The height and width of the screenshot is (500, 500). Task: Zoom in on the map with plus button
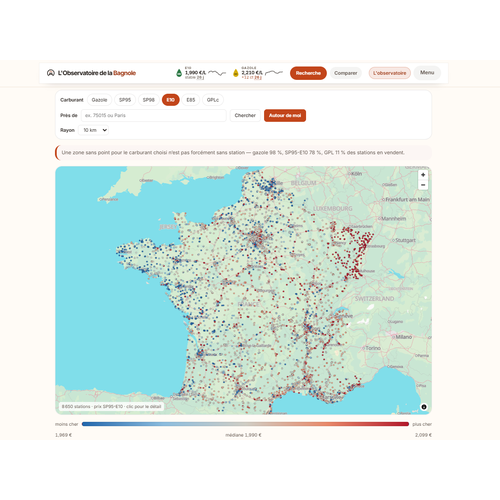tap(423, 175)
